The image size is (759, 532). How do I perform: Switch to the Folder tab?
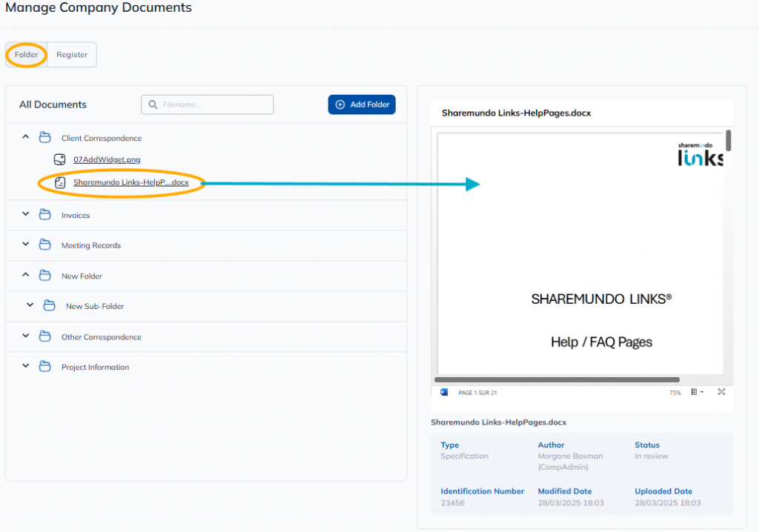[27, 55]
